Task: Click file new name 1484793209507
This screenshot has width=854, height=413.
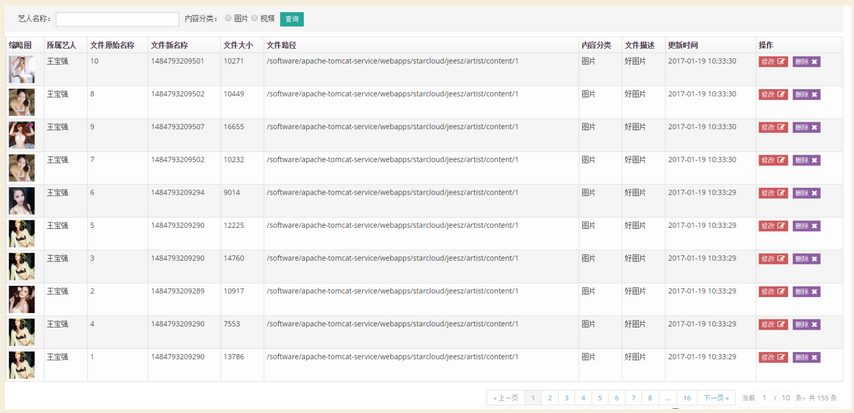Action: click(178, 126)
